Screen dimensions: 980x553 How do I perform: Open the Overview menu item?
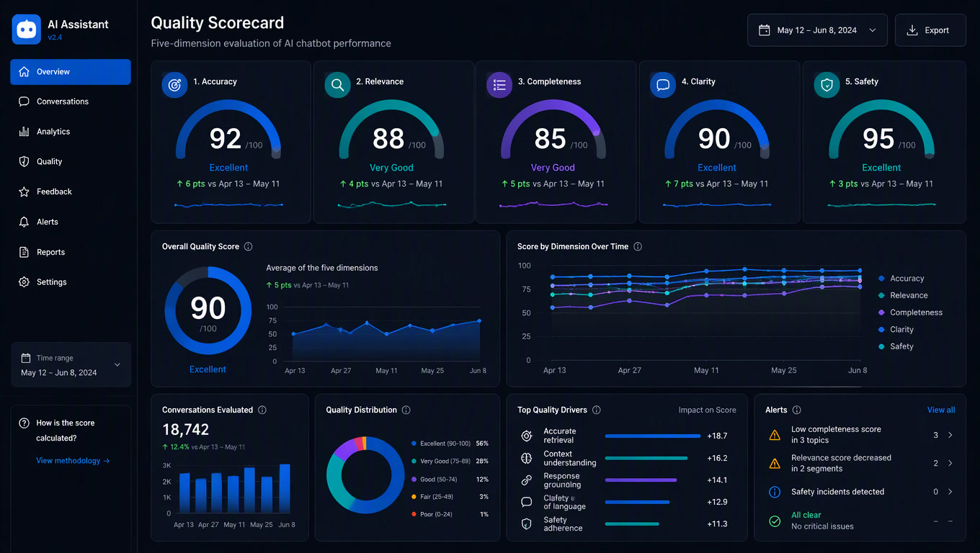[71, 72]
